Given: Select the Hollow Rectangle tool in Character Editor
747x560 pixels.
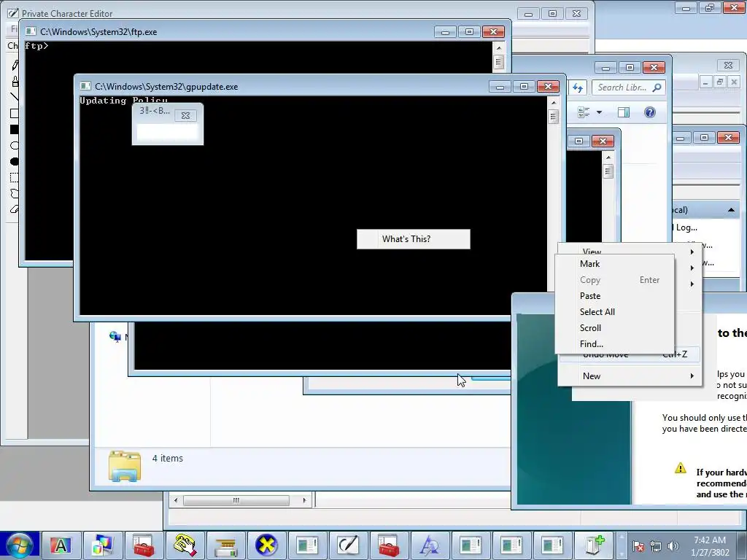Looking at the screenshot, I should [15, 113].
